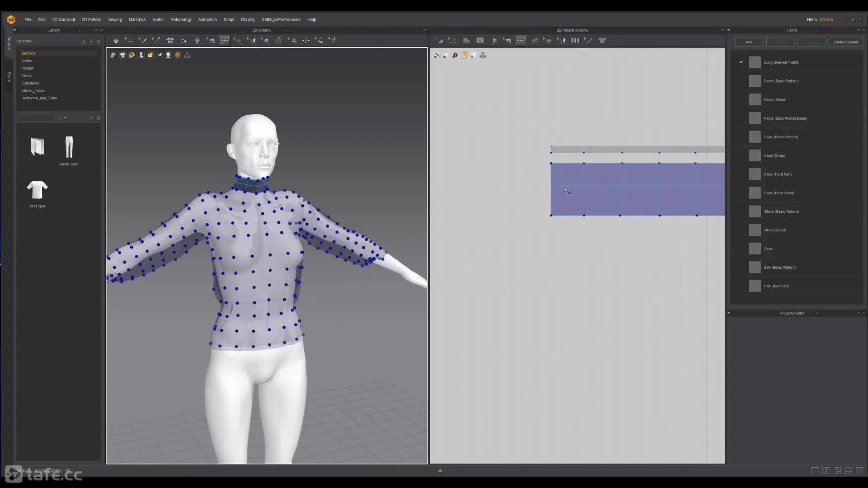Screen dimensions: 868x488
Task: Toggle the avatar display icon in the 3D viewport
Action: [x=141, y=55]
